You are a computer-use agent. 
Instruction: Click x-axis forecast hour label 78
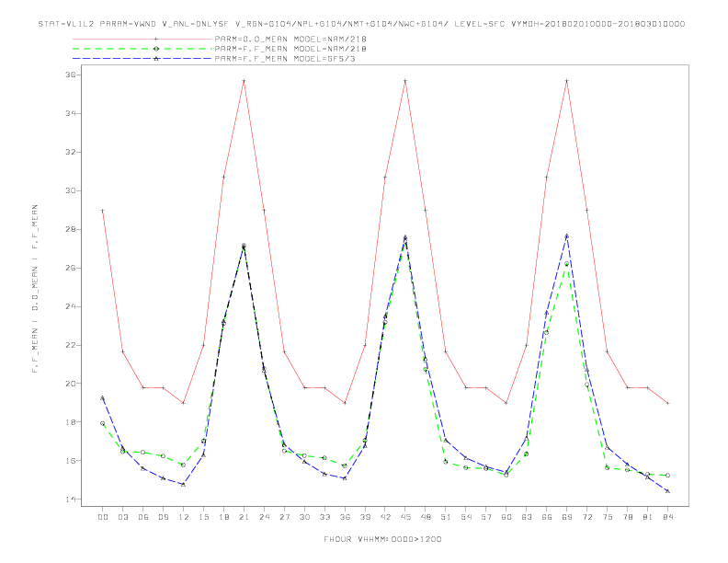pos(627,517)
